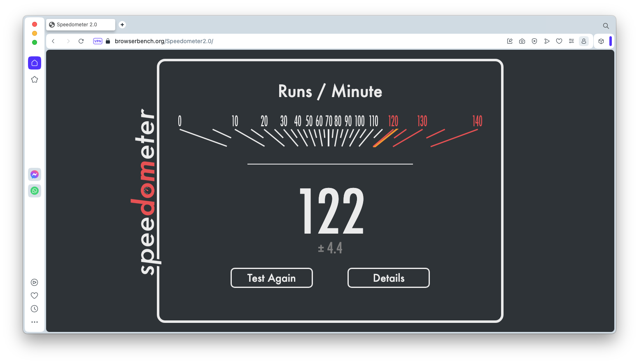Click the orange gauge needle
The width and height of the screenshot is (639, 364).
385,138
